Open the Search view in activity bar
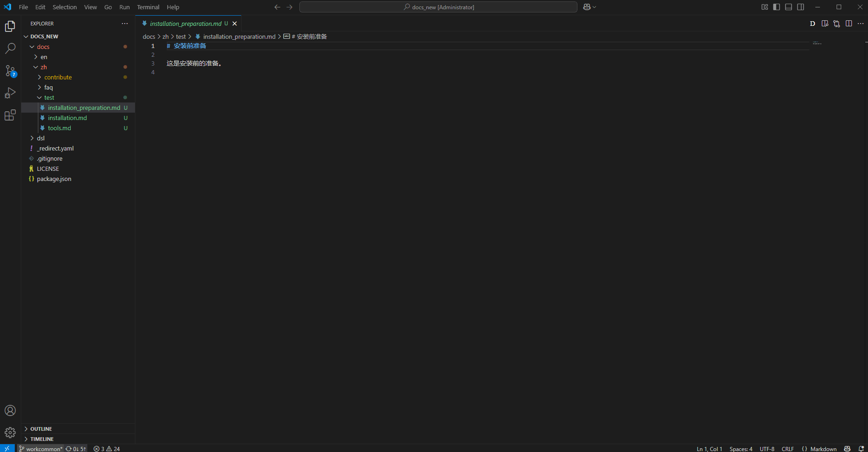The image size is (868, 452). 10,48
